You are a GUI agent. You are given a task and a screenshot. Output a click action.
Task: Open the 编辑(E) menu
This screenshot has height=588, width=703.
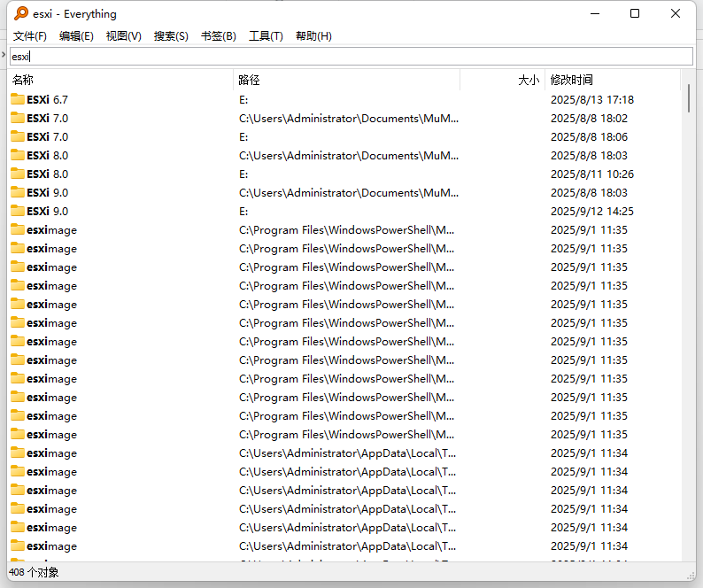76,36
